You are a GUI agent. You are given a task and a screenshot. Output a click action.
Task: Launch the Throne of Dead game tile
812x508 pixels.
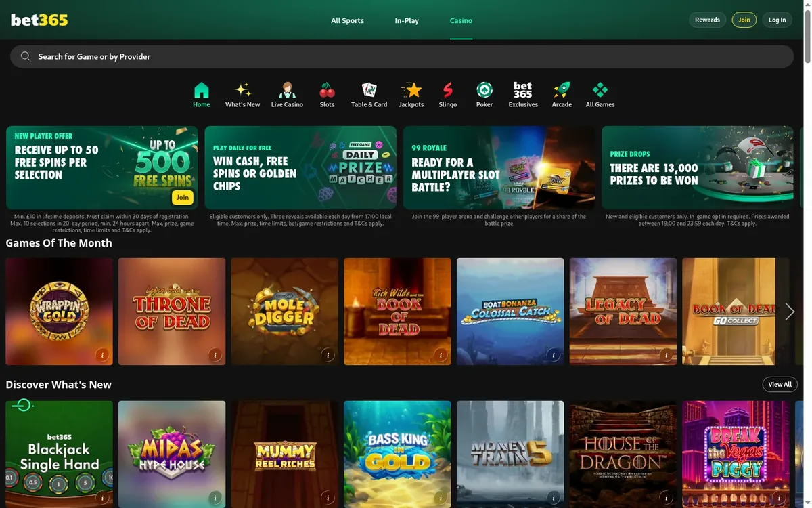172,312
